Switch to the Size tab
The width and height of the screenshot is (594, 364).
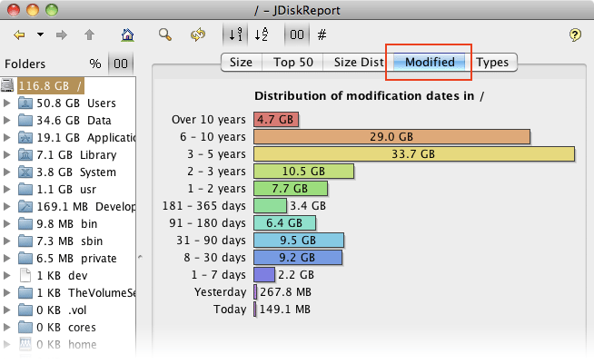coord(241,62)
